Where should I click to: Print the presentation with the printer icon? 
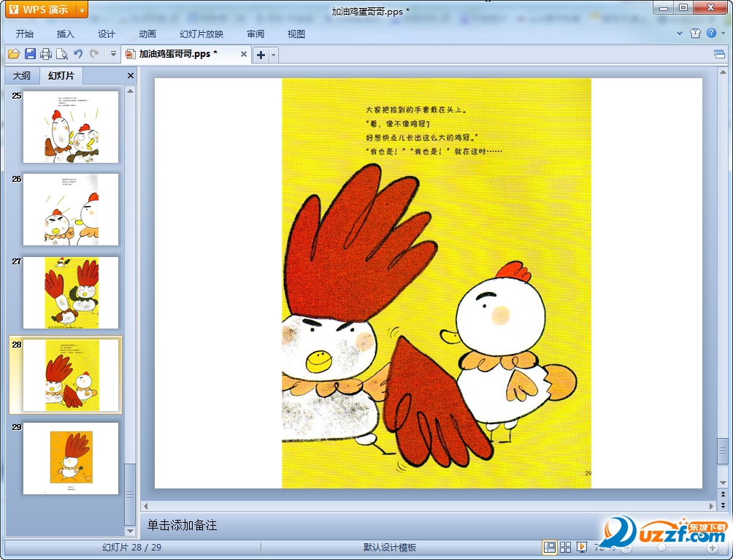pyautogui.click(x=46, y=54)
